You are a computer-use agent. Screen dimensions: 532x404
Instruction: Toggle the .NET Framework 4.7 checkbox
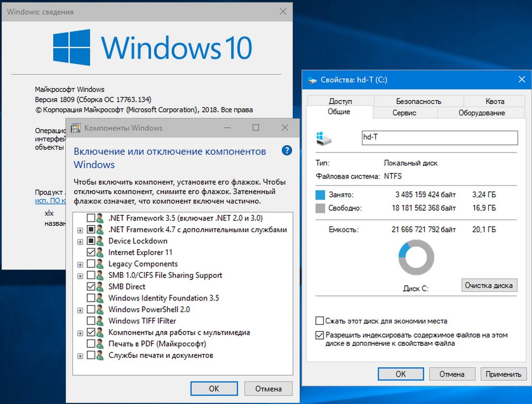(91, 229)
